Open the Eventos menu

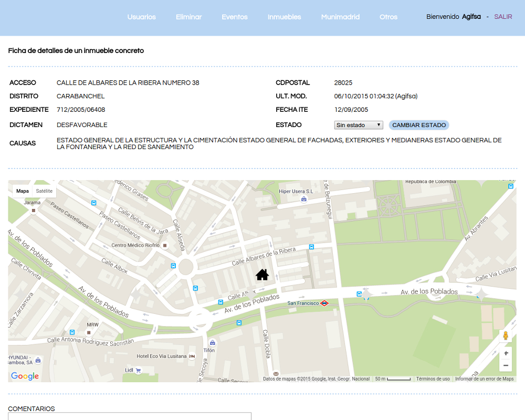(234, 17)
